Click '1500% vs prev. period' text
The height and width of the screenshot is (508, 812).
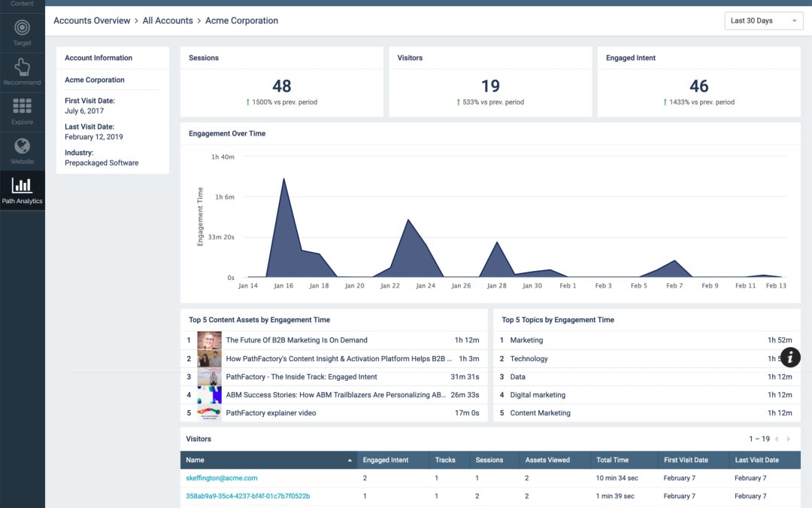[284, 102]
